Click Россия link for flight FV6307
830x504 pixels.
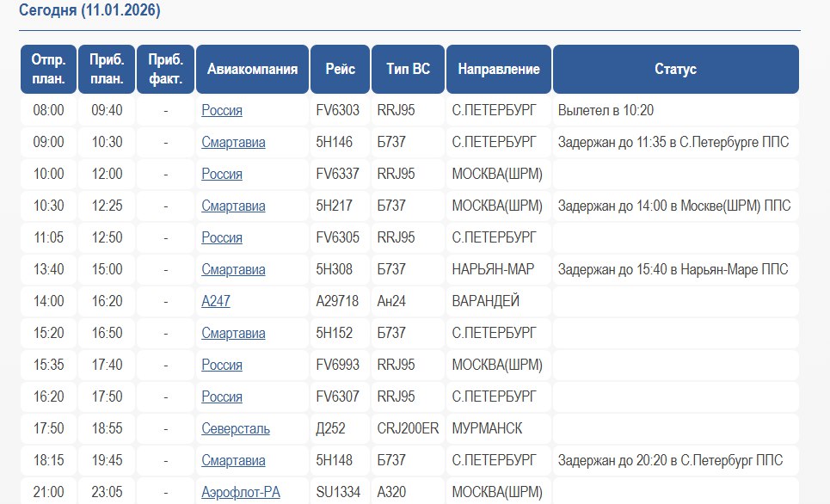pos(222,396)
